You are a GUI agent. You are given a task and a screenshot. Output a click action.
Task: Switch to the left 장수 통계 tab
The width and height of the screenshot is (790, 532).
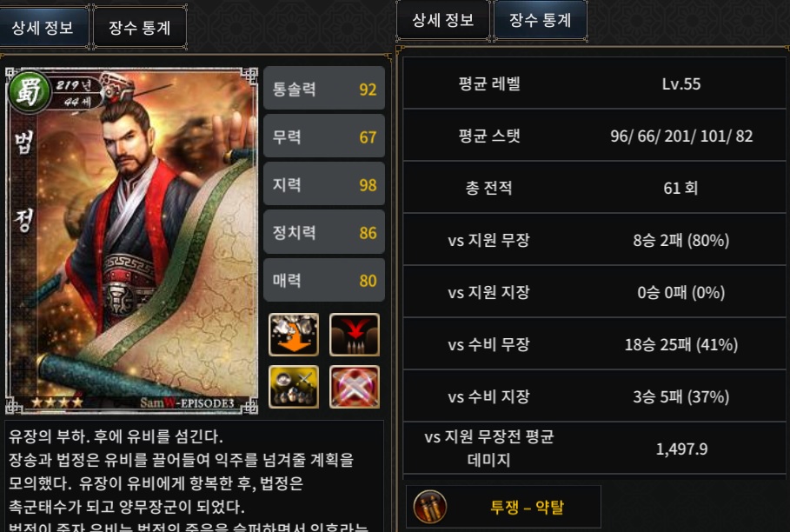coord(140,27)
